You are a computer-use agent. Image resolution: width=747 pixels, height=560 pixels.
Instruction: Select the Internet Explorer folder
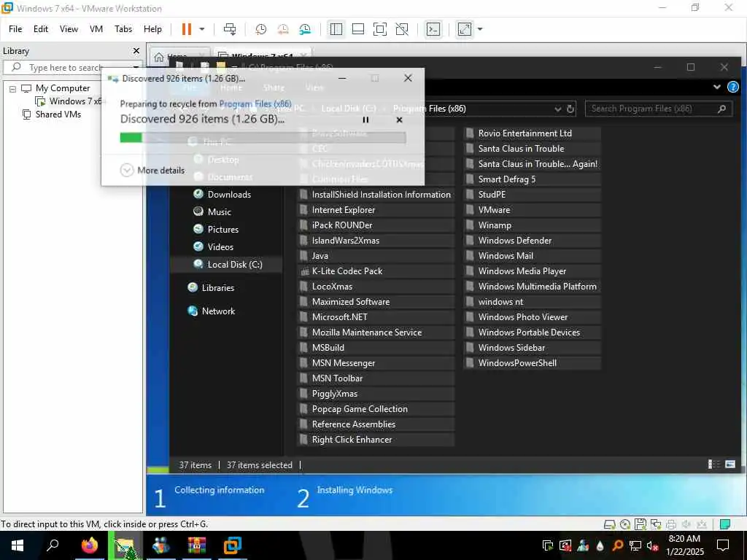[x=376, y=210]
